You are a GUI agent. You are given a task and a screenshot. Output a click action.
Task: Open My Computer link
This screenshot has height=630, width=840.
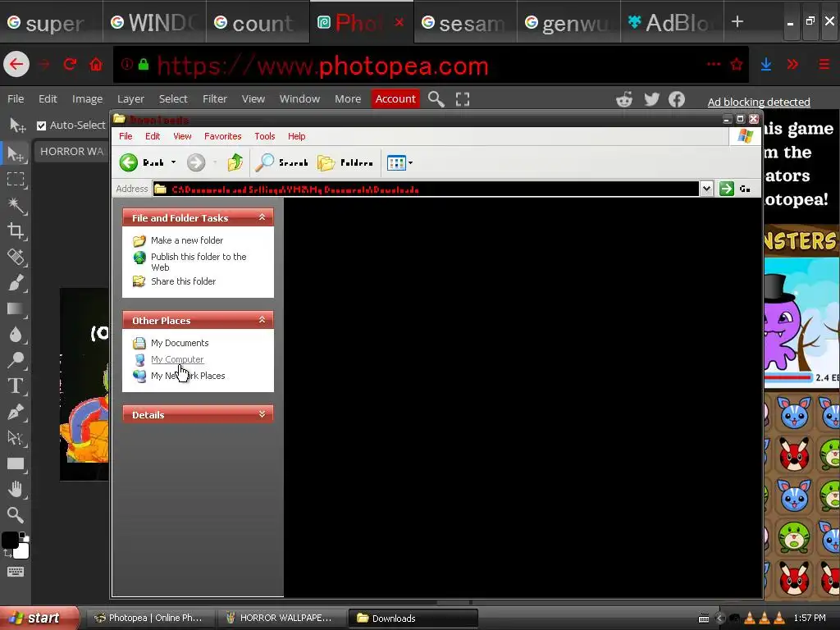pos(177,359)
